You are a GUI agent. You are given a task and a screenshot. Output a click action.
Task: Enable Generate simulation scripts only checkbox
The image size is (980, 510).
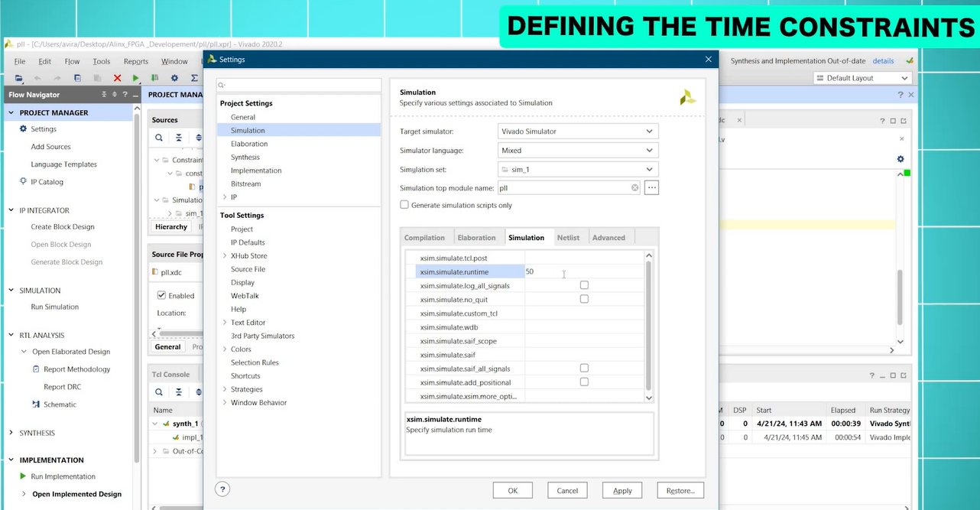tap(404, 205)
